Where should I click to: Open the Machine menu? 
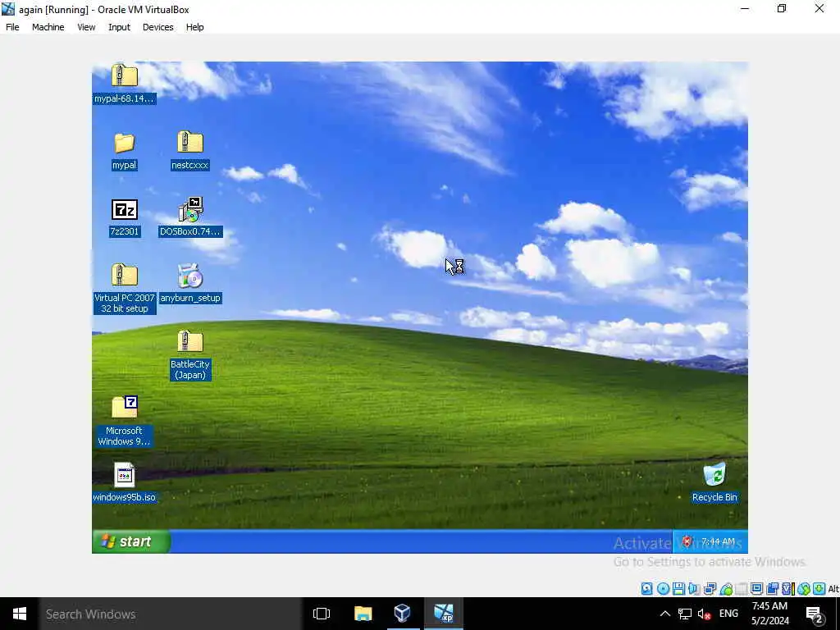48,27
